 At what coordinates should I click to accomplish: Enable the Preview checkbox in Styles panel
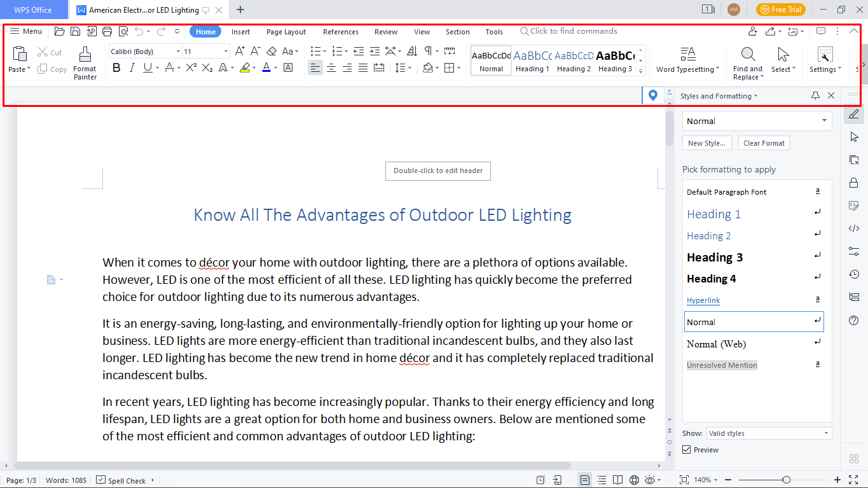(686, 449)
